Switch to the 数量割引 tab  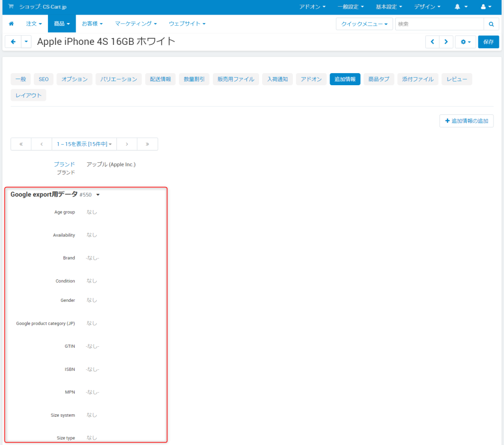click(194, 79)
